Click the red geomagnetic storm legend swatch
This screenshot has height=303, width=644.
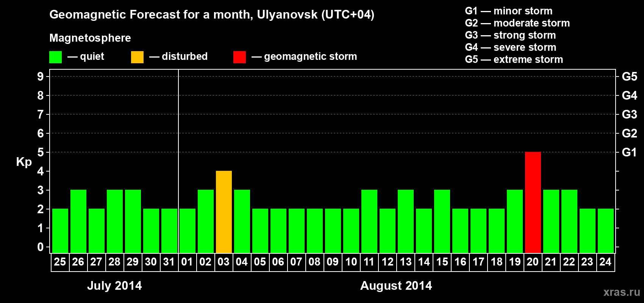[239, 57]
